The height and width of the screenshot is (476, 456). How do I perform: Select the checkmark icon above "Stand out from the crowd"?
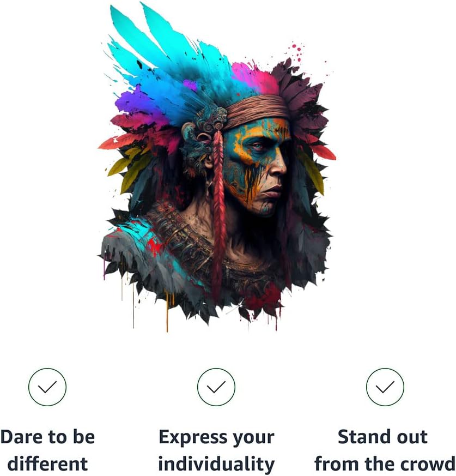tap(385, 387)
